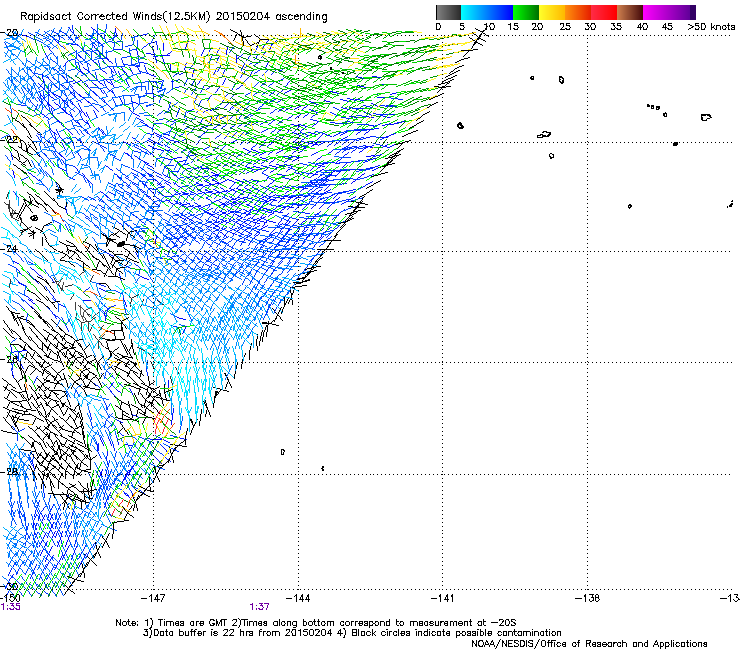Viewport: 740px width, 650px height.
Task: Click the cyan-blue 5-15 knots color segment
Action: (487, 12)
